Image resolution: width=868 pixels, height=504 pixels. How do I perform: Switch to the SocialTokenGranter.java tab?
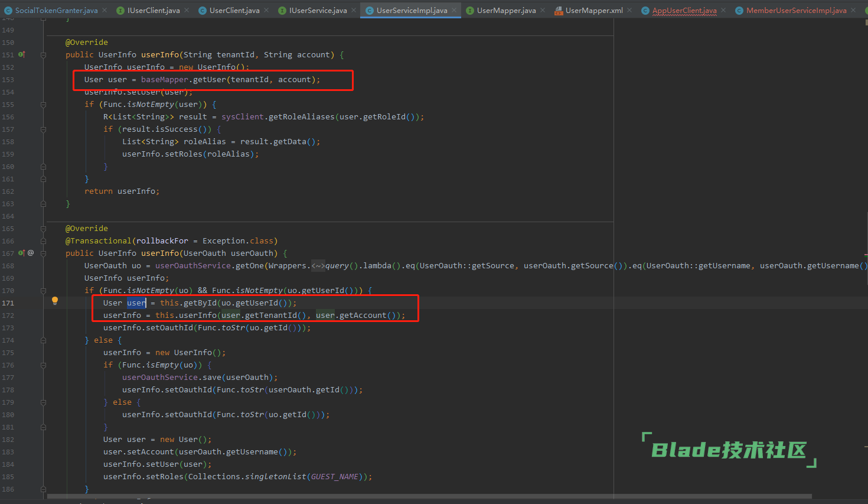click(x=56, y=11)
